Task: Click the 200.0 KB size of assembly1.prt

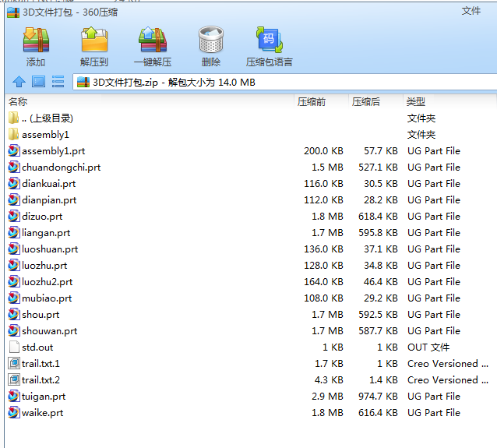Action: pyautogui.click(x=323, y=151)
